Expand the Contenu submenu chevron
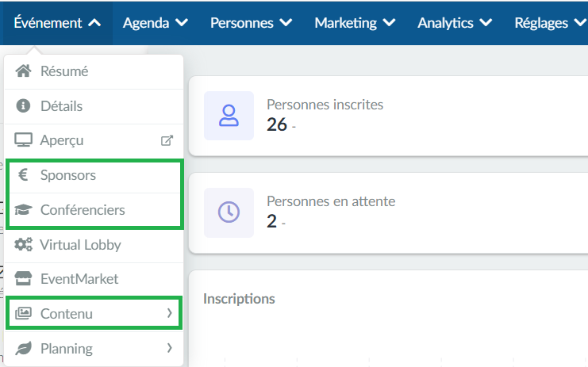This screenshot has height=367, width=588. 170,313
